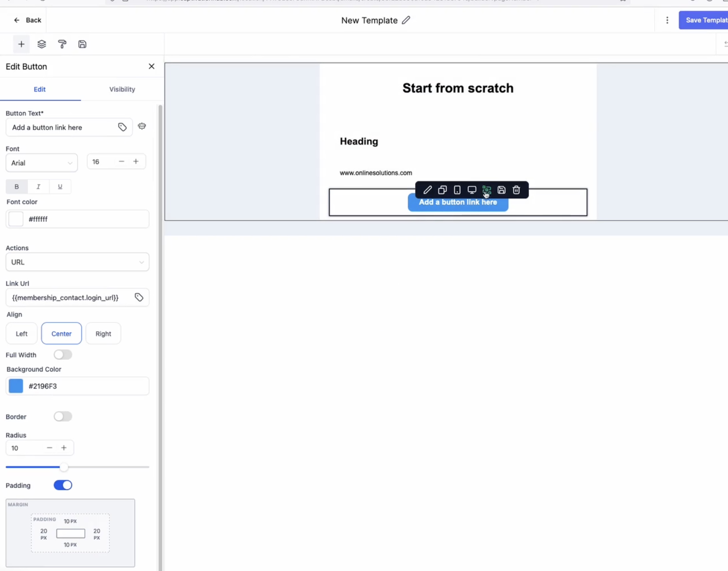Click the pencil icon next to New Template

coord(406,20)
